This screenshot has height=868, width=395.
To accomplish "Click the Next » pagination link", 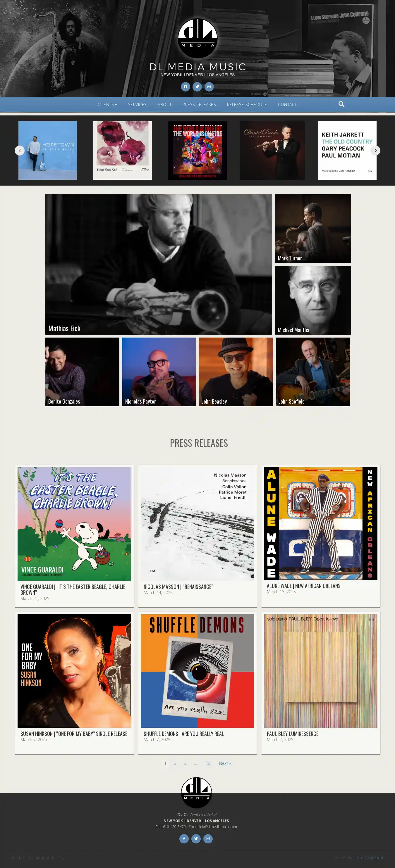I will pos(225,763).
